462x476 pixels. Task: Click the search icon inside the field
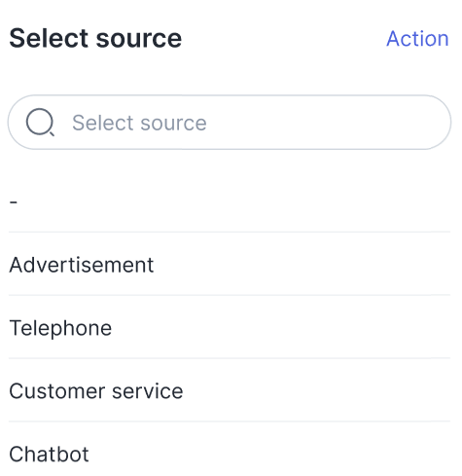coord(40,123)
